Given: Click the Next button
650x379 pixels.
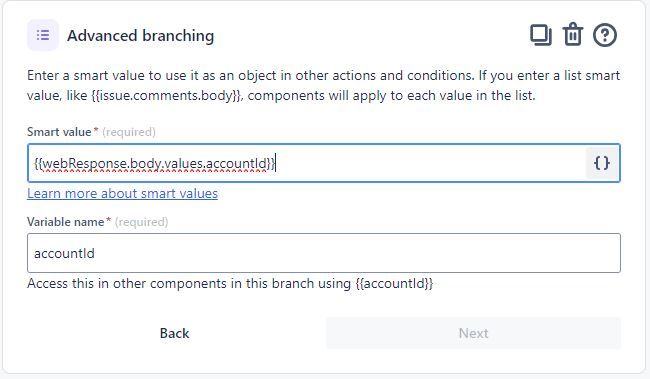Looking at the screenshot, I should 473,333.
